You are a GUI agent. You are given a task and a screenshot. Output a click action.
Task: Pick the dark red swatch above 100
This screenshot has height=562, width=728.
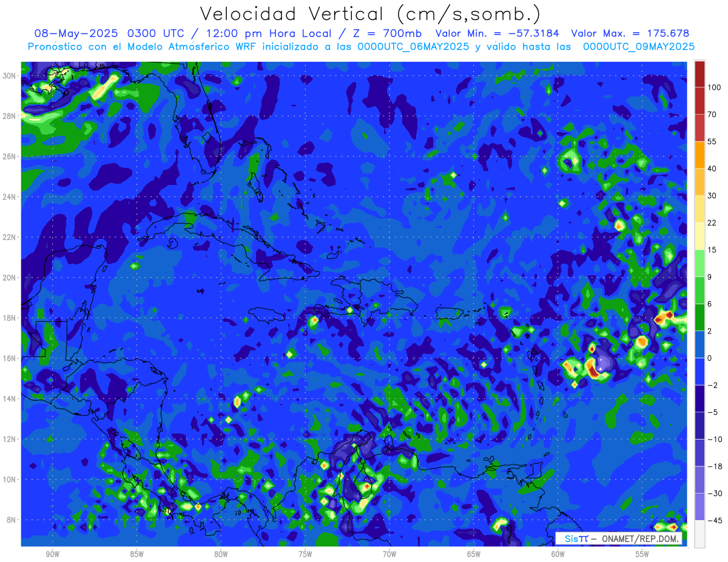[x=699, y=74]
